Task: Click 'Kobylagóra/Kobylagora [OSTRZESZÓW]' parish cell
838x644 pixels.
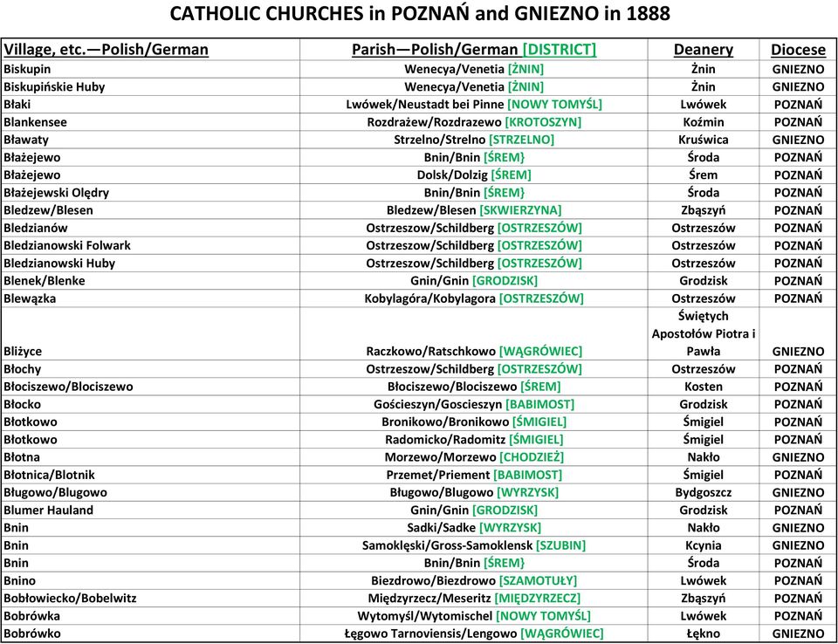Action: 473,298
